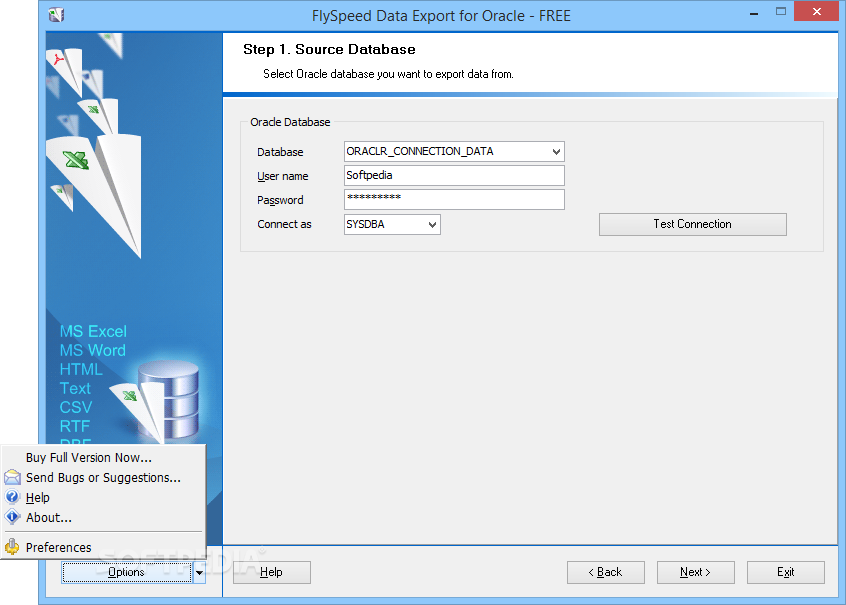
Task: Click the Options button dropdown arrow
Action: pyautogui.click(x=199, y=573)
